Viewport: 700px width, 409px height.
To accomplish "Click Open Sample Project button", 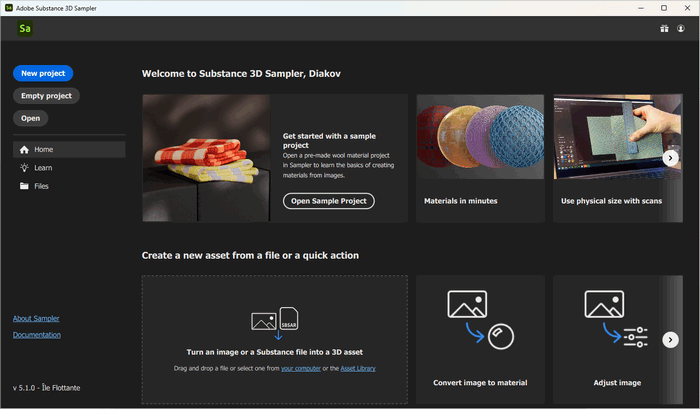I will click(x=328, y=201).
